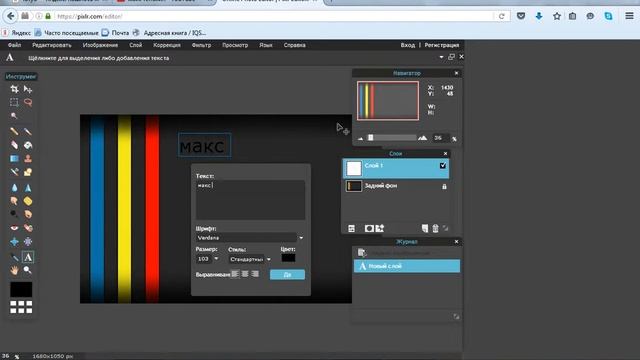Select the Sharpen triangle tool
640x360 pixels.
coord(28,188)
